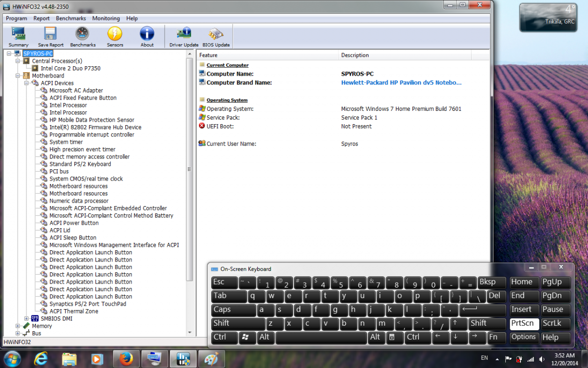Click the Current User Name row
Screen dimensions: 588x368
[343, 144]
